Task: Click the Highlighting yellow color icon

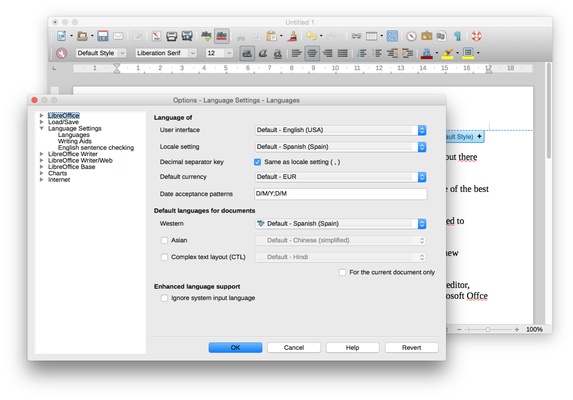Action: 447,53
